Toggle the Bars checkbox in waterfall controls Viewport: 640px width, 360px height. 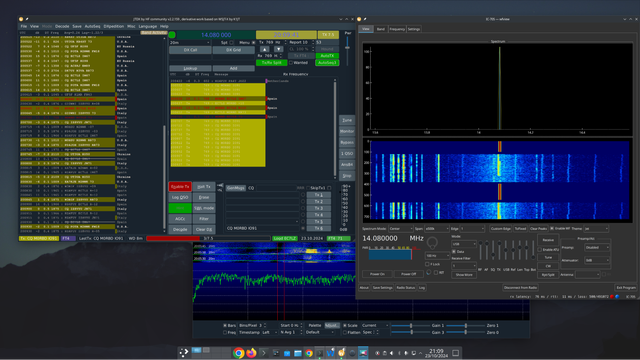tap(225, 326)
